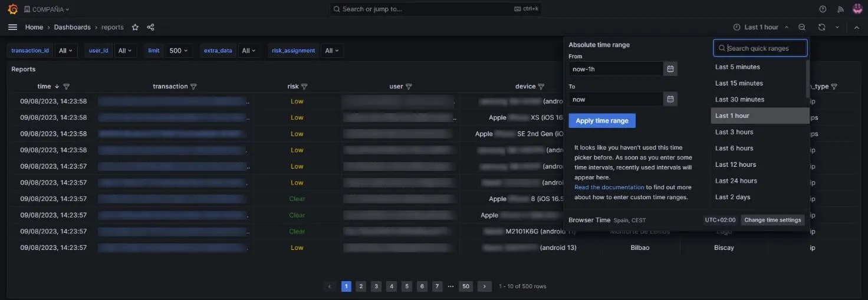868x300 pixels.
Task: Click the To field containing now
Action: (616, 99)
